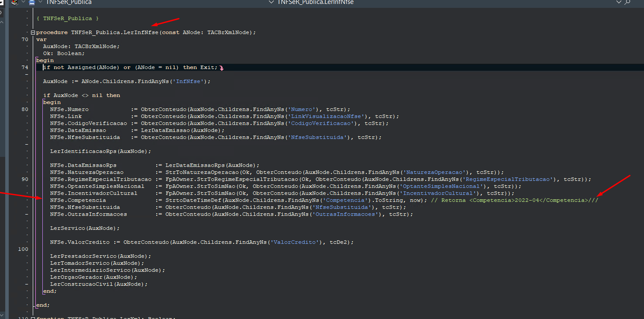Click the 'LerTomadorServico(AuxNode);' call

pyautogui.click(x=97, y=263)
